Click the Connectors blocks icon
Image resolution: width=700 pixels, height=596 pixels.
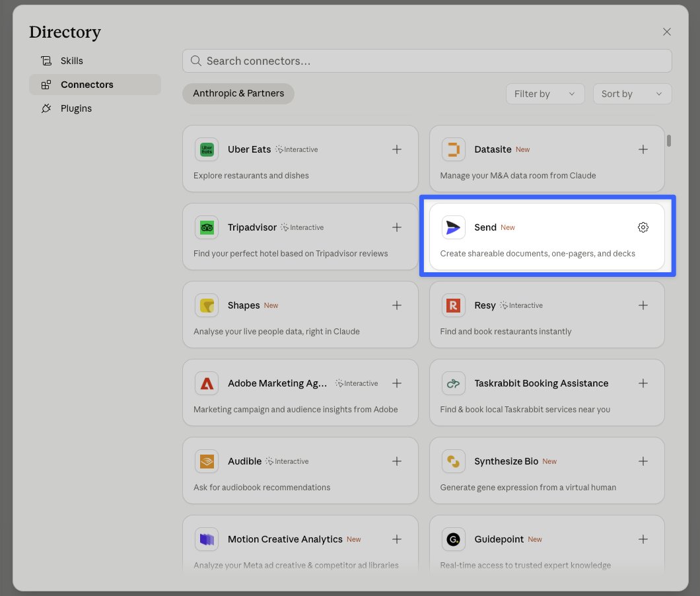coord(46,85)
